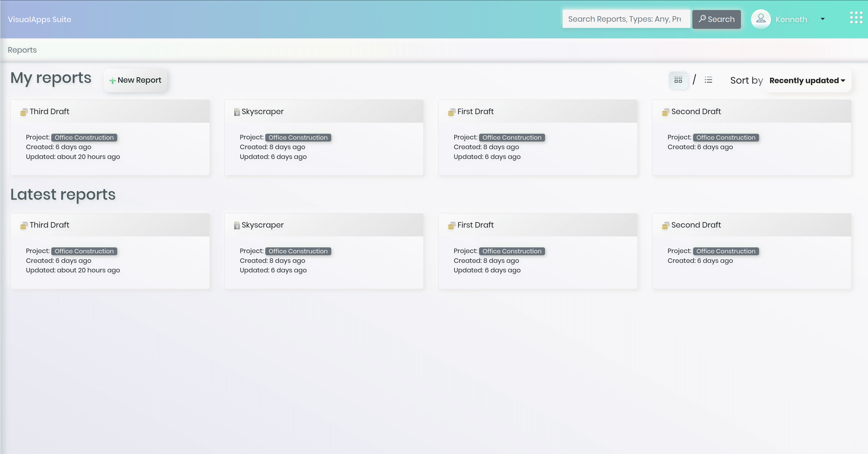868x454 pixels.
Task: Click Office Construction tag on My reports Skyscraper
Action: pyautogui.click(x=298, y=138)
